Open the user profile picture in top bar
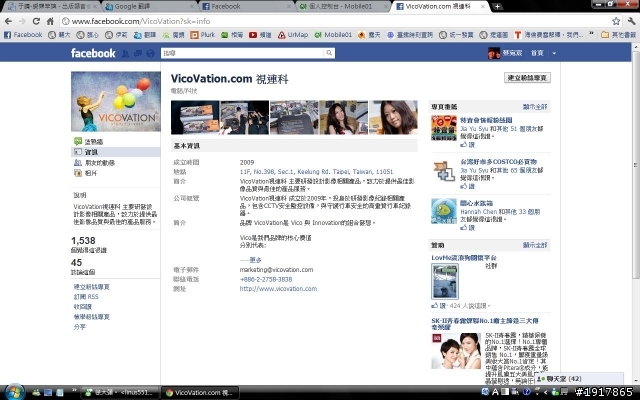Screen dimensions: 640x400 494,53
